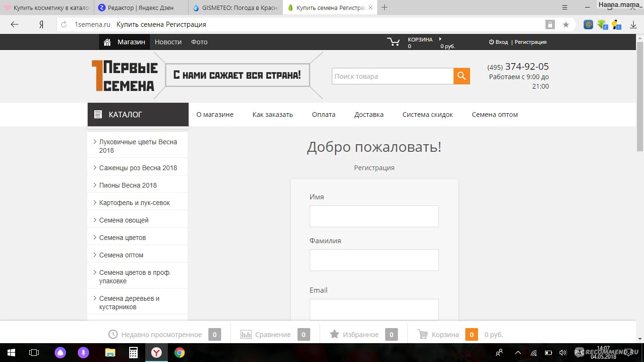Switch to the GISMETEO weather tab

coord(235,8)
